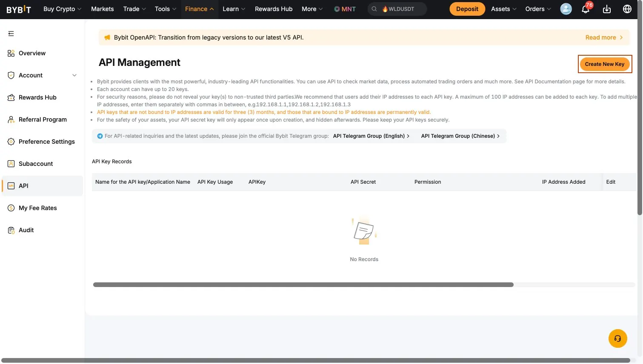Click the MNT token link
The height and width of the screenshot is (364, 643).
click(345, 9)
